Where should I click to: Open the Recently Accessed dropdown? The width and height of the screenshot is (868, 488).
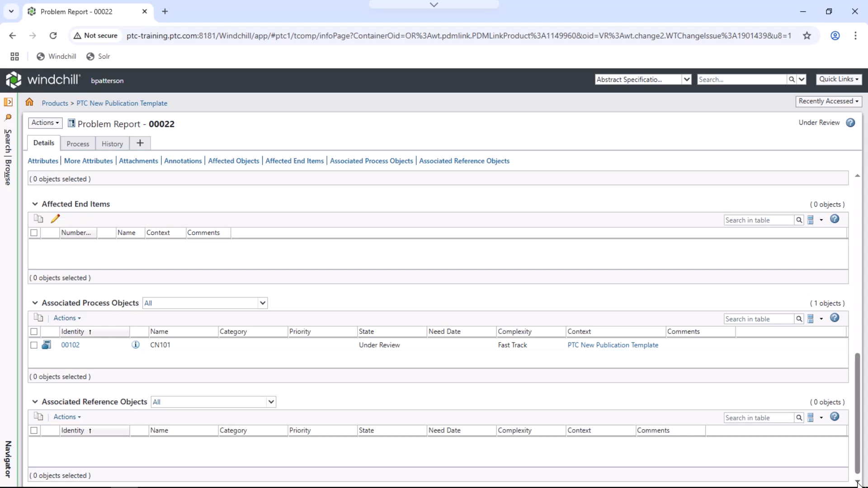(829, 101)
